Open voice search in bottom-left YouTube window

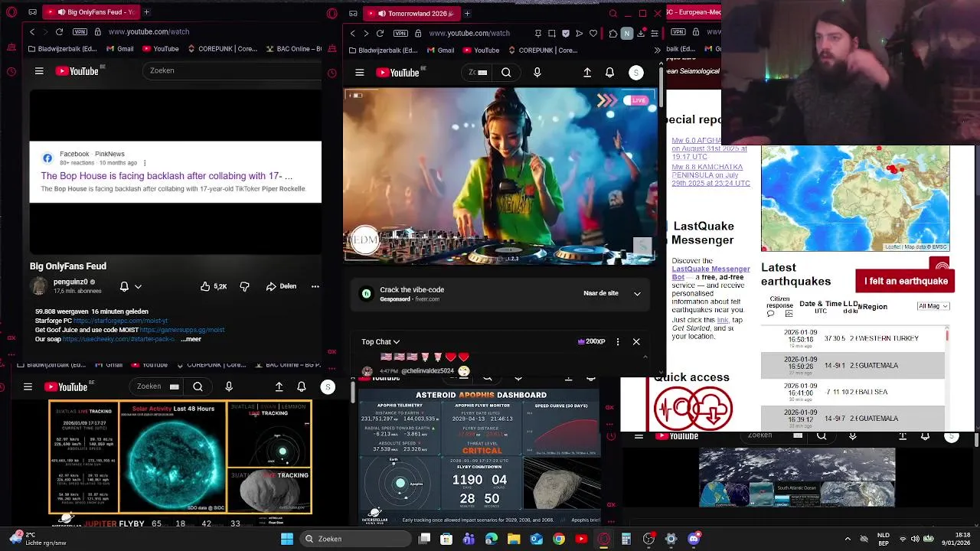[229, 387]
